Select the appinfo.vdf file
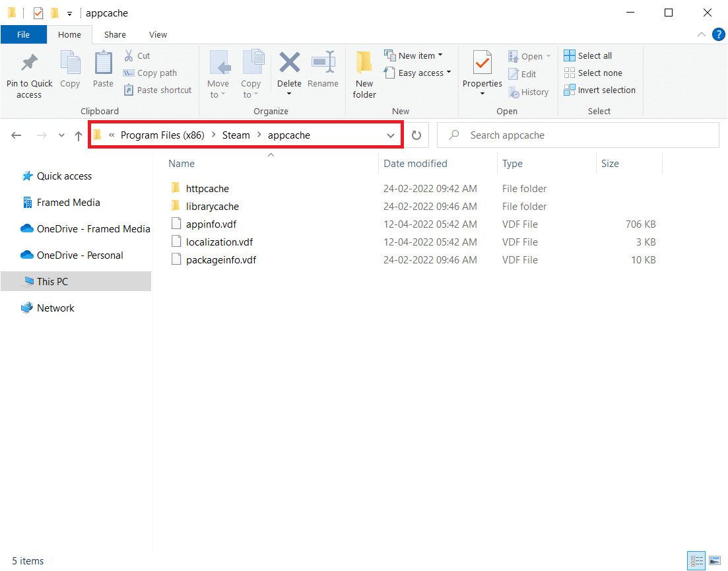Image resolution: width=728 pixels, height=571 pixels. pos(211,224)
